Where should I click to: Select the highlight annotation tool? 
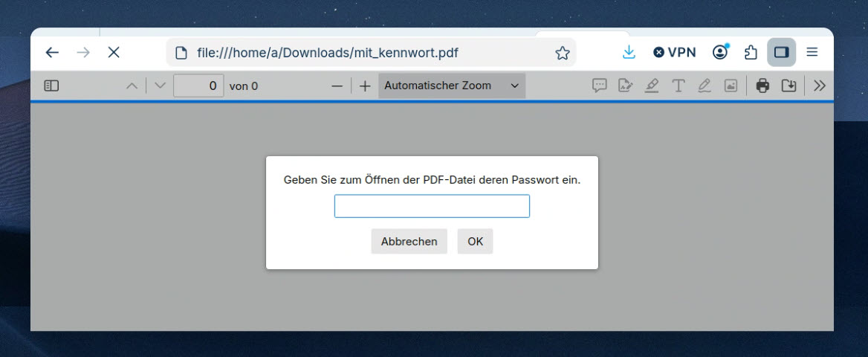coord(652,86)
